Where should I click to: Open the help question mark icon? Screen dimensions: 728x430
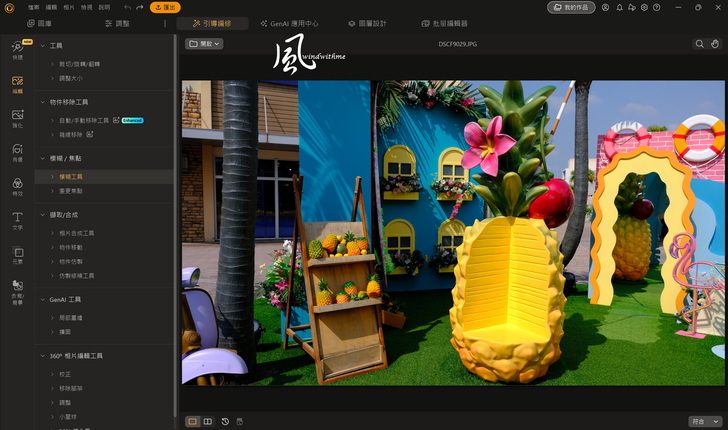pyautogui.click(x=656, y=7)
